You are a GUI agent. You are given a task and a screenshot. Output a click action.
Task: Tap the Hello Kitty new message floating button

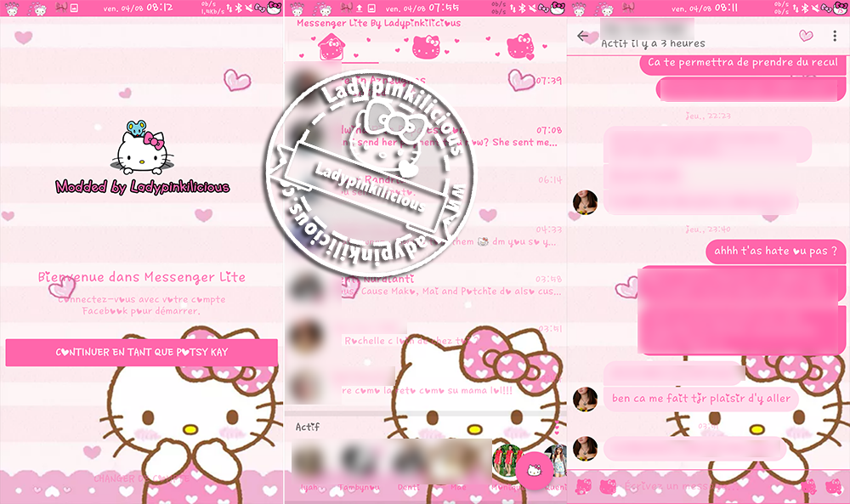534,470
